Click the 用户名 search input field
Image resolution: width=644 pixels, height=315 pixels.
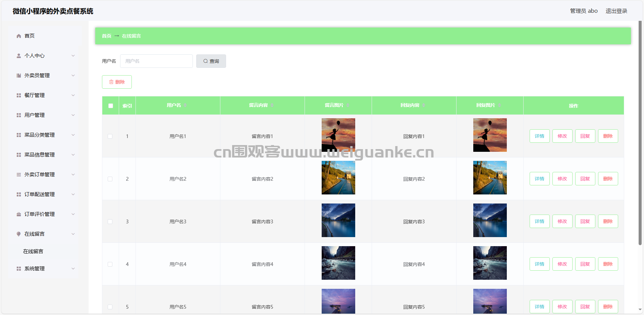(x=156, y=61)
